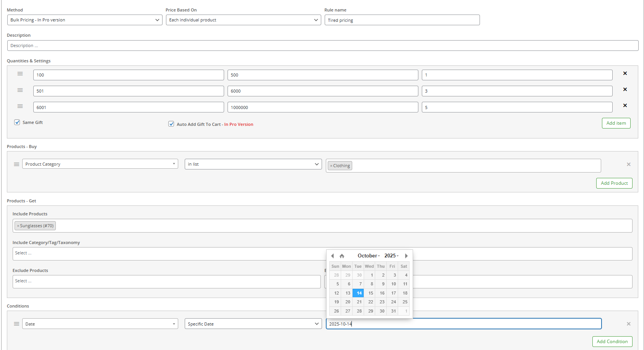Remove the Sunglasses (#70) product tag

point(18,226)
